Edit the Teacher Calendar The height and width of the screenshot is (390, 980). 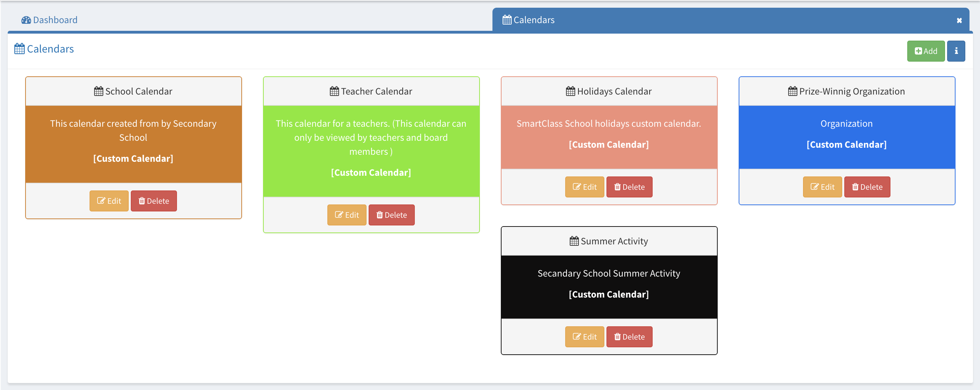point(347,215)
